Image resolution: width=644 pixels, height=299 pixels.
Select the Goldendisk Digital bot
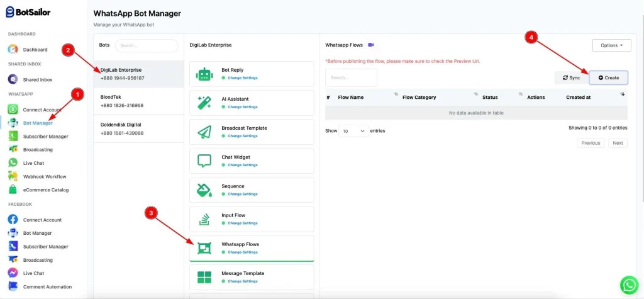[139, 129]
